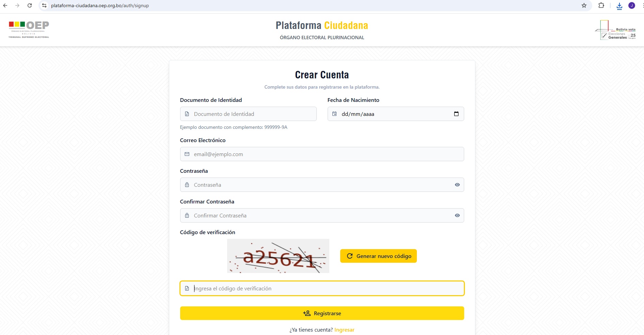
Task: Click the bookmark star in the address bar
Action: coord(584,5)
